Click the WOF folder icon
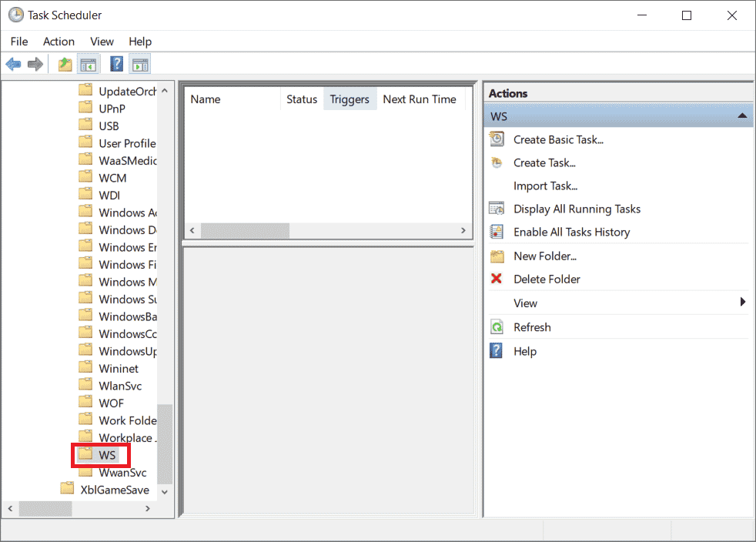Image resolution: width=756 pixels, height=542 pixels. coord(85,402)
